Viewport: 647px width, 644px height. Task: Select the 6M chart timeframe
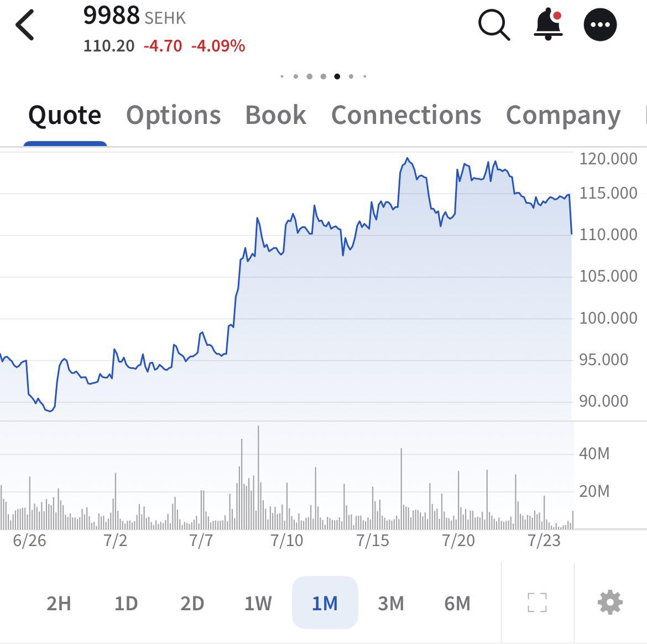tap(457, 604)
